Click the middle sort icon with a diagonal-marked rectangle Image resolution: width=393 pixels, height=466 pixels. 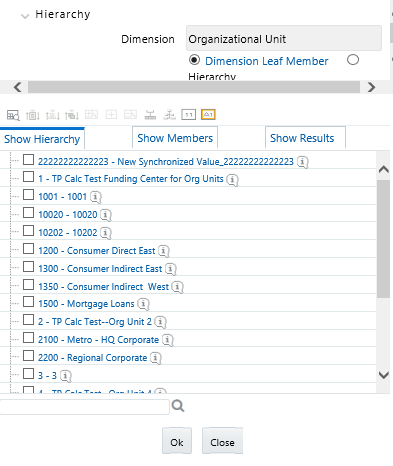pos(52,115)
